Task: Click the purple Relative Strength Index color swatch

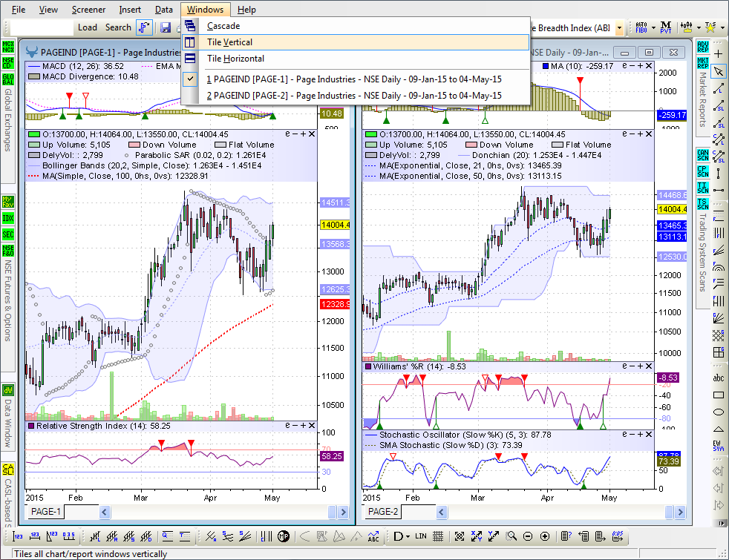Action: point(31,426)
